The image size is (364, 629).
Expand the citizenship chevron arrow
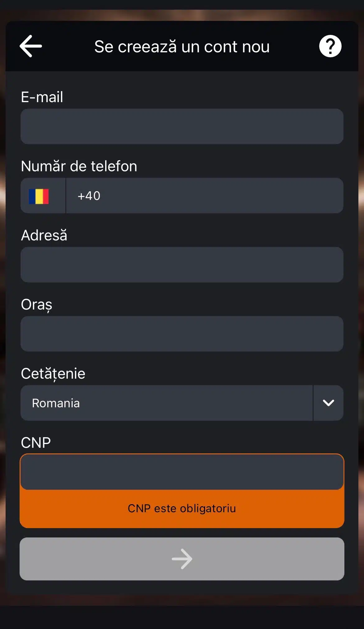(x=328, y=403)
